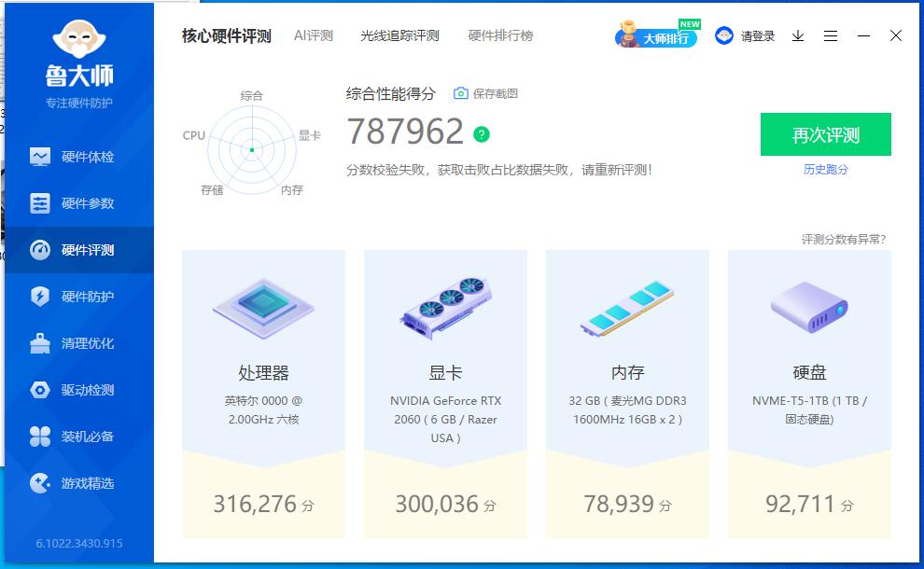This screenshot has height=569, width=924.
Task: Launch 驱动检测 driver detection
Action: pos(81,389)
